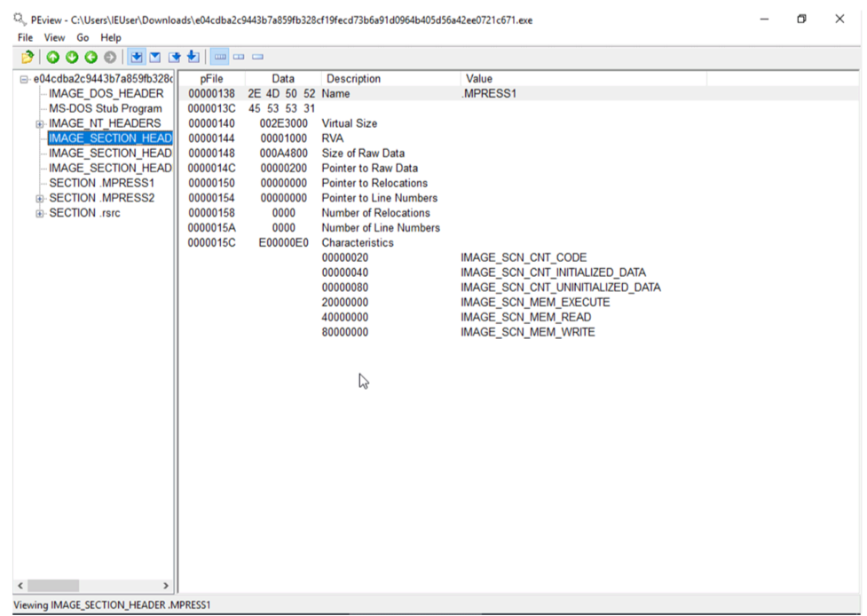Click the widest byte-width toolbar icon
The width and height of the screenshot is (867, 616).
pos(221,57)
